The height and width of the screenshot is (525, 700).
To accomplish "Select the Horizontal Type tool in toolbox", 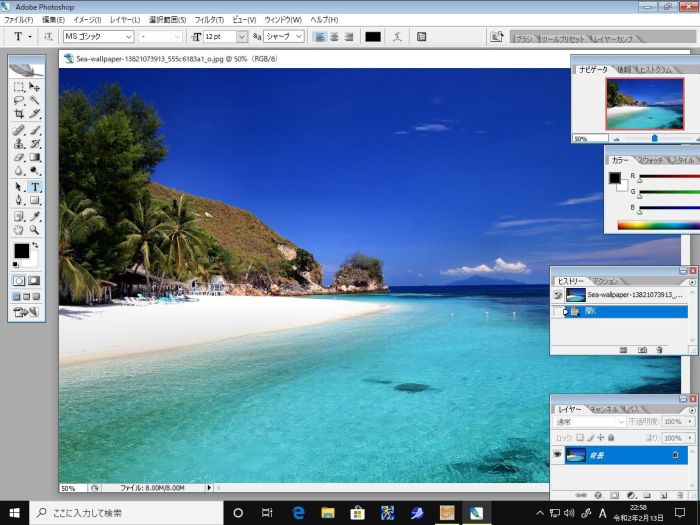I will (x=35, y=187).
